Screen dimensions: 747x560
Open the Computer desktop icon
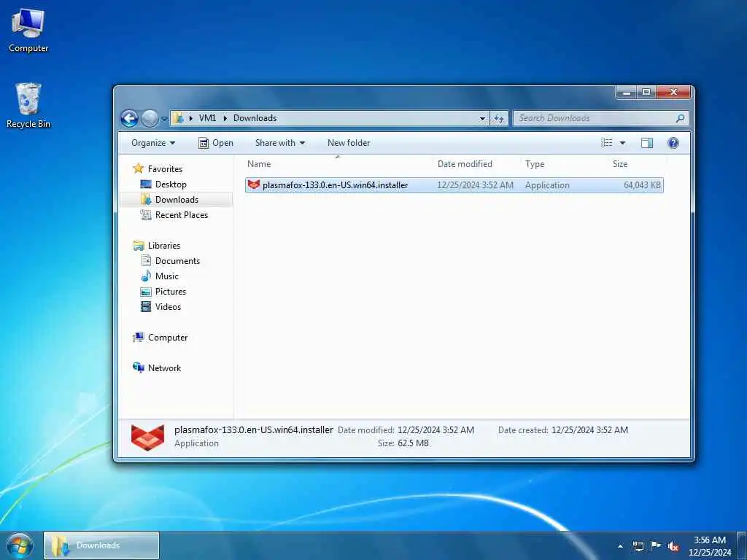click(28, 31)
